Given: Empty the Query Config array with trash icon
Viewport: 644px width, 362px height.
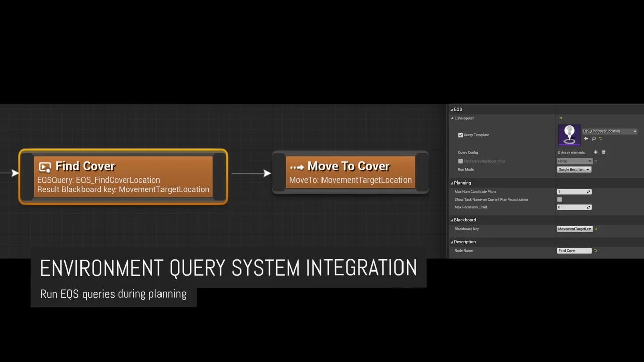Looking at the screenshot, I should coord(604,152).
